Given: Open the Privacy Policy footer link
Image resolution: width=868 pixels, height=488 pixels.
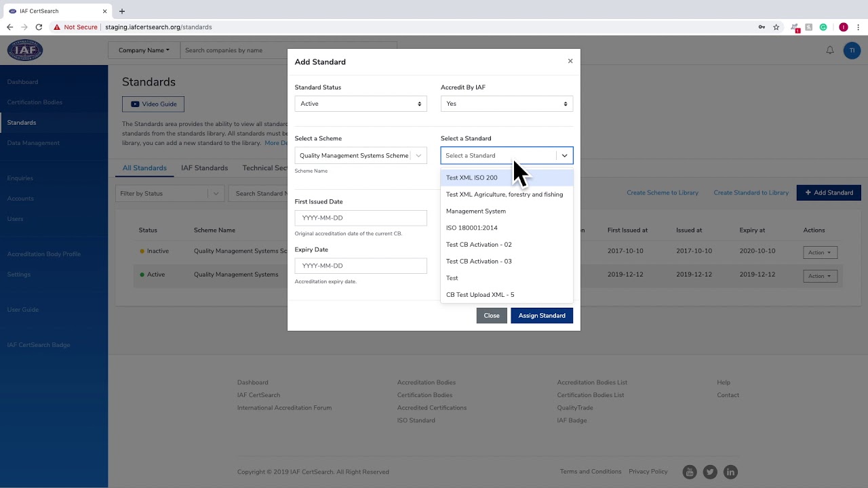Looking at the screenshot, I should tap(648, 472).
